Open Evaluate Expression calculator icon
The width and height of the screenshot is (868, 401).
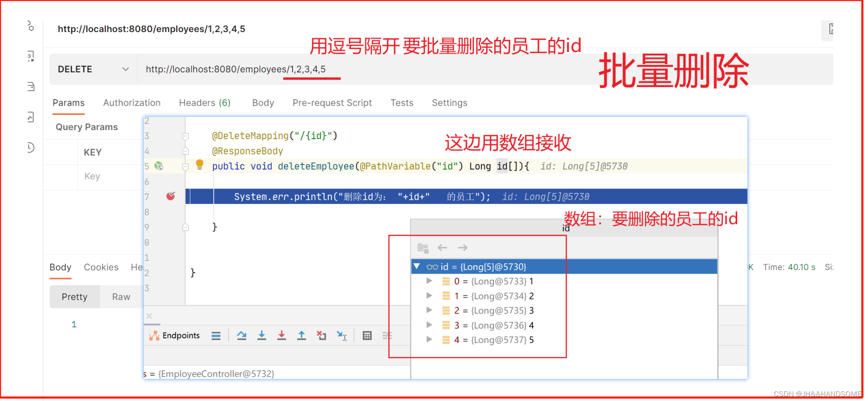click(x=367, y=336)
